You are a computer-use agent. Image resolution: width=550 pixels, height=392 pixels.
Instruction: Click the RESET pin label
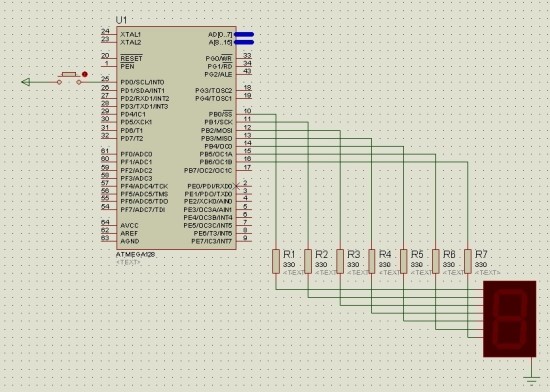pos(131,59)
